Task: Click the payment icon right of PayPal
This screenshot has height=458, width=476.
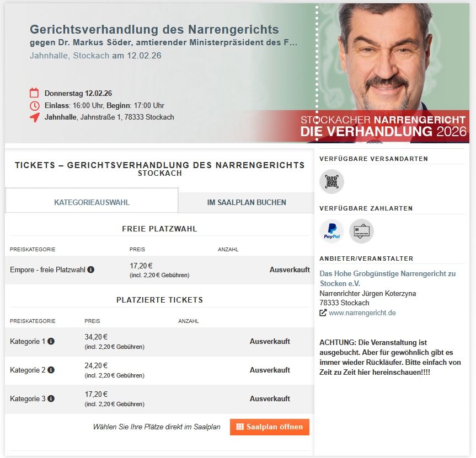Action: click(361, 231)
